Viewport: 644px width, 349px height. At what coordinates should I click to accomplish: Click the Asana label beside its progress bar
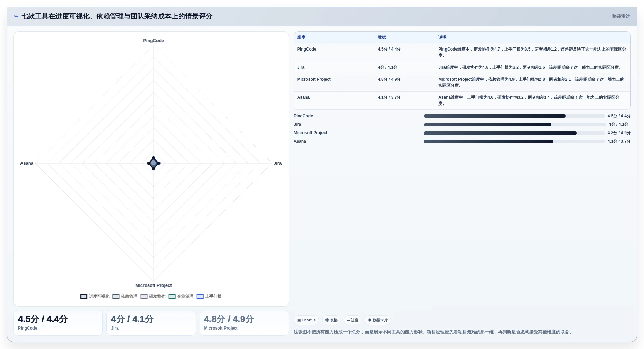300,141
